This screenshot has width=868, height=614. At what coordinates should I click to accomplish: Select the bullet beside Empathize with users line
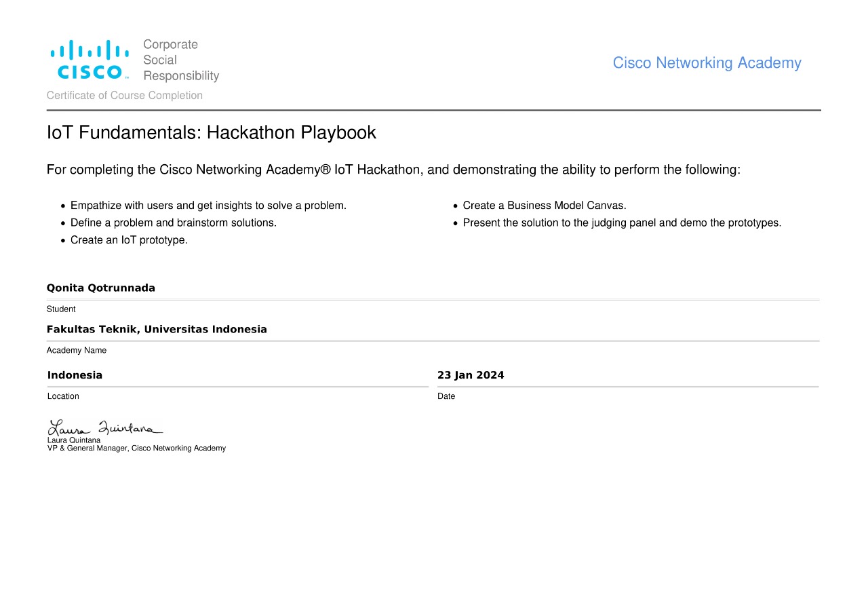(63, 205)
